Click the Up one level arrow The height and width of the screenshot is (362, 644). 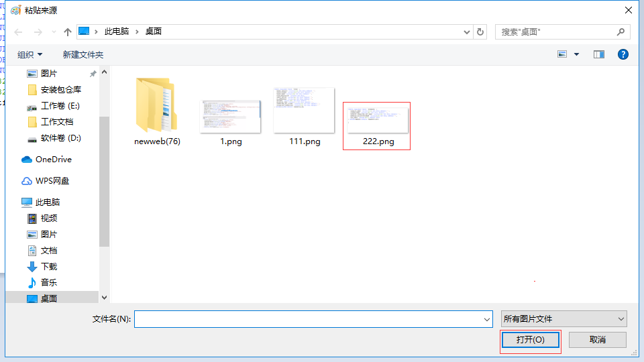coord(67,32)
